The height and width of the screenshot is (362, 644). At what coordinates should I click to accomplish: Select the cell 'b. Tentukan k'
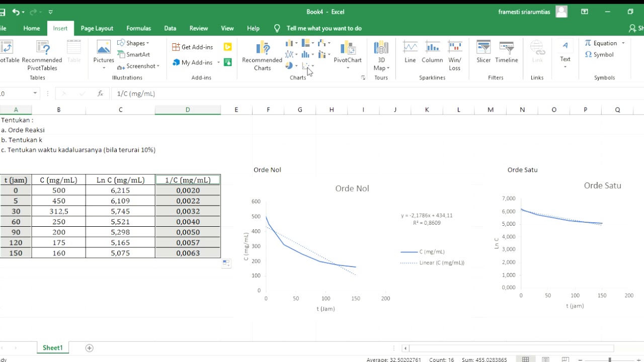22,140
